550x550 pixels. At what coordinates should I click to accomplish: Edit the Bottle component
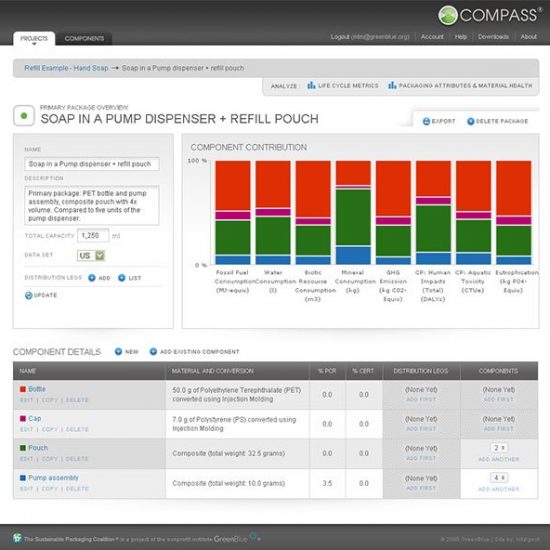(x=26, y=400)
